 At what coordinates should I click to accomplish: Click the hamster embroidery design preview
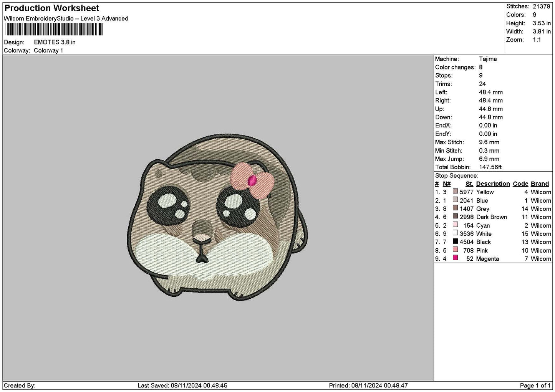(217, 217)
